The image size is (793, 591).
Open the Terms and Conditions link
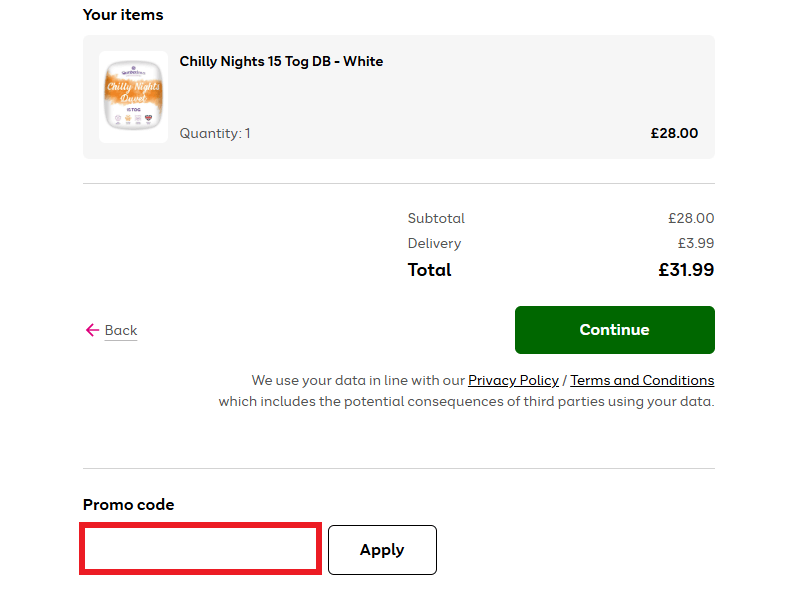(642, 380)
